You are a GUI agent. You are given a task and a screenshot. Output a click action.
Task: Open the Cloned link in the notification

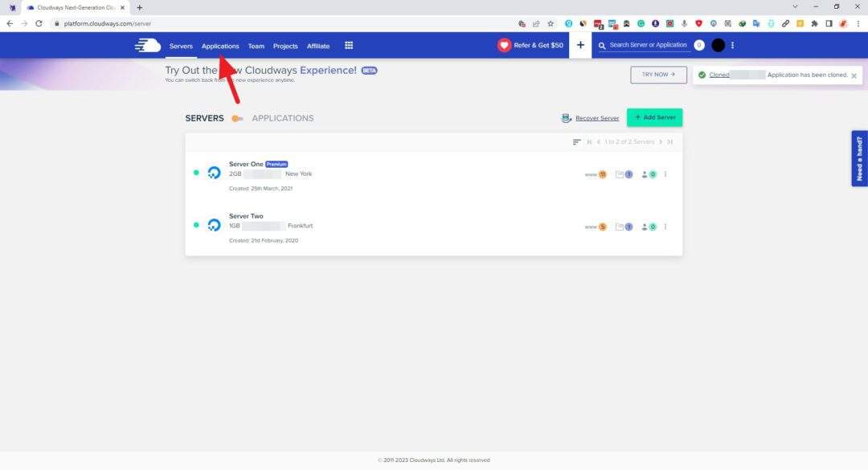tap(719, 75)
